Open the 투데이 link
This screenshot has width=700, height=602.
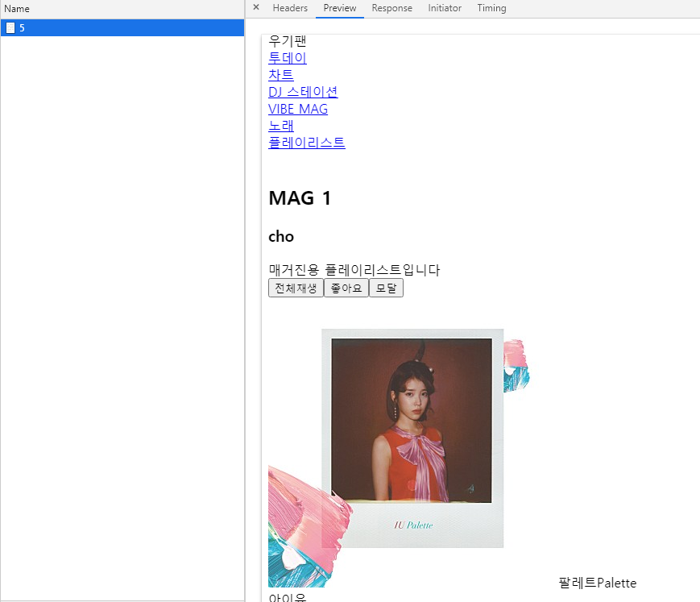point(287,58)
